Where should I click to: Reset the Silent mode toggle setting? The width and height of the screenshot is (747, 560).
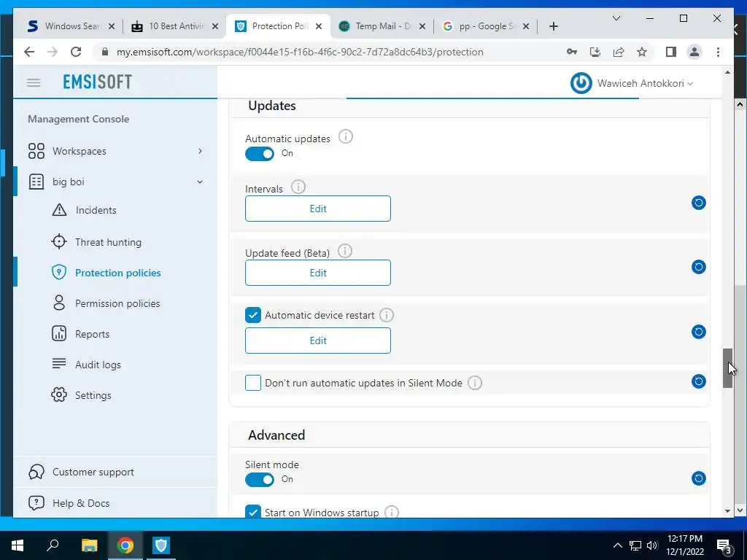point(698,478)
